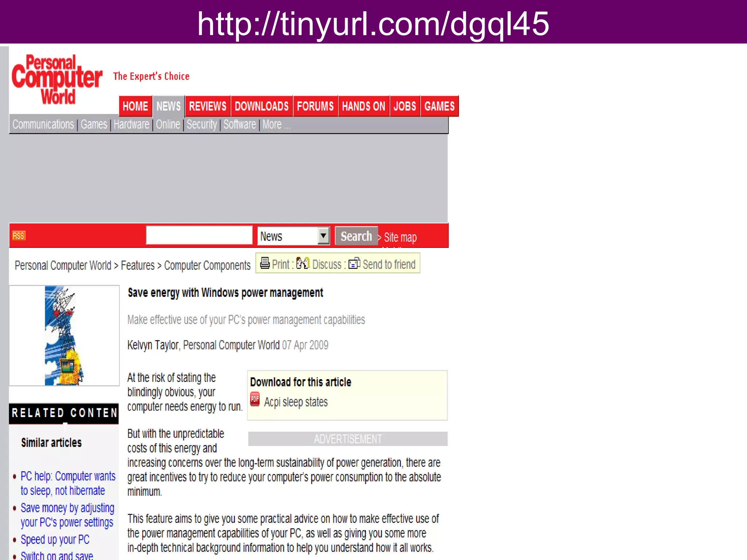The height and width of the screenshot is (560, 747).
Task: Click the Computer Components breadcrumb
Action: (207, 265)
